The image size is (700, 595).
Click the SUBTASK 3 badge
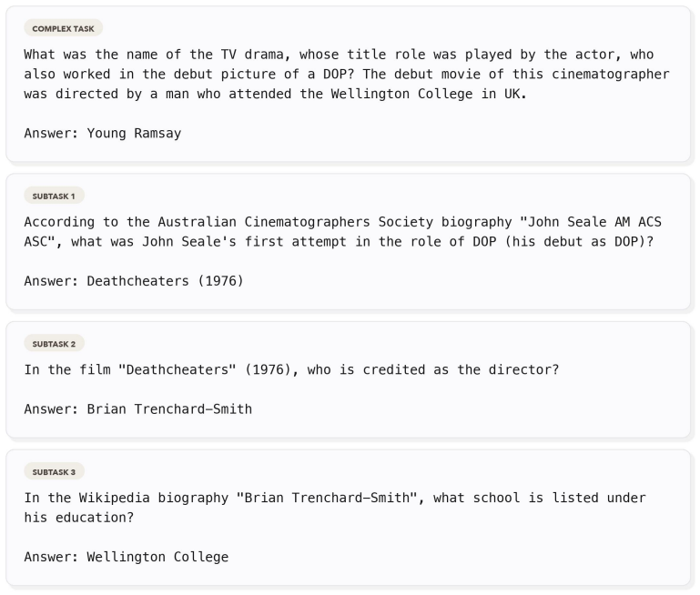click(54, 472)
